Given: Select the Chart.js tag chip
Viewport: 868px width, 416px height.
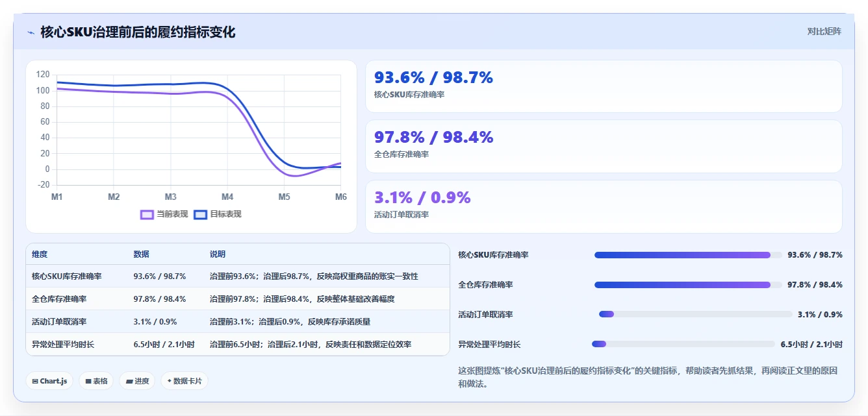Looking at the screenshot, I should click(x=49, y=381).
